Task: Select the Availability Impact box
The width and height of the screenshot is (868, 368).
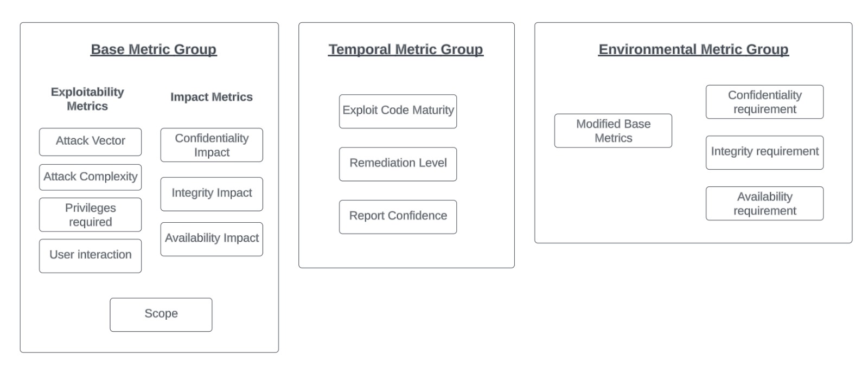Action: (x=212, y=239)
